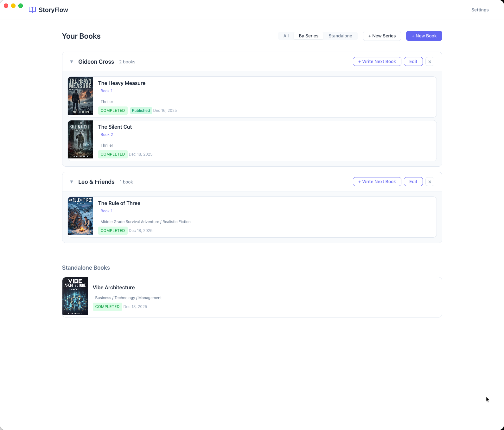
Task: Edit the Leo & Friends series
Action: pos(413,182)
